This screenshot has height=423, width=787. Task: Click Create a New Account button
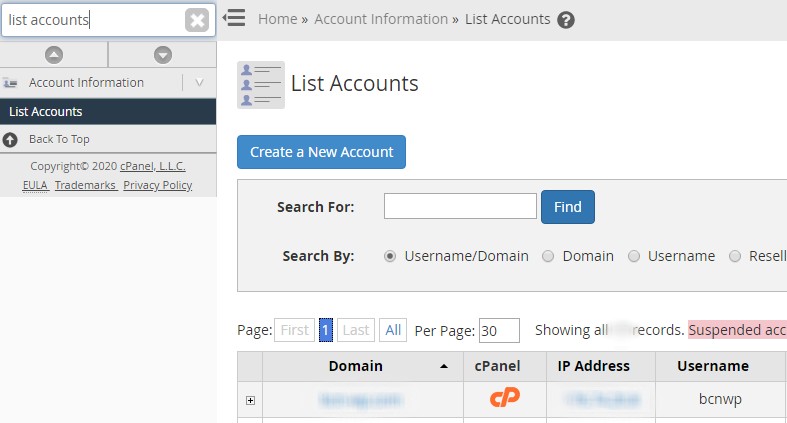click(321, 152)
